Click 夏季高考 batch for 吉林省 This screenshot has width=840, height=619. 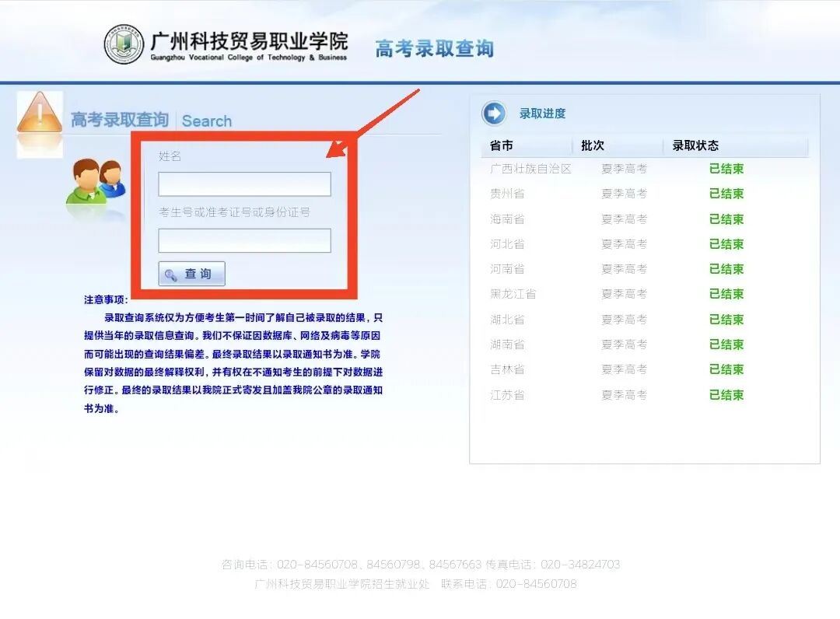click(624, 369)
